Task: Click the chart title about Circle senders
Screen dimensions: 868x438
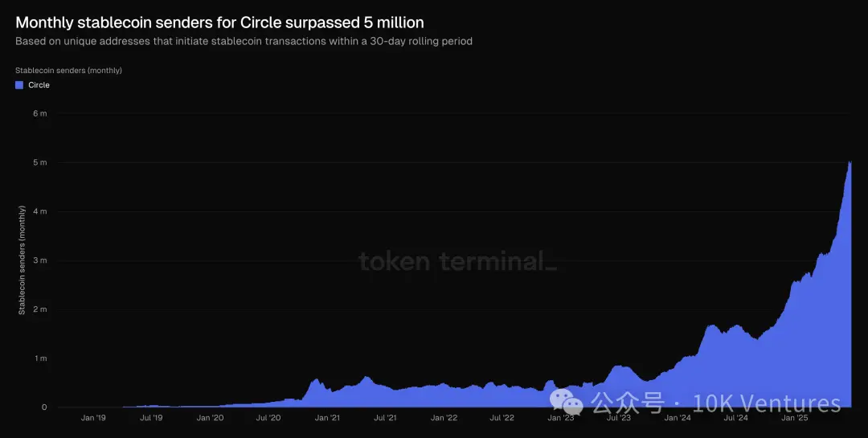Action: [219, 23]
